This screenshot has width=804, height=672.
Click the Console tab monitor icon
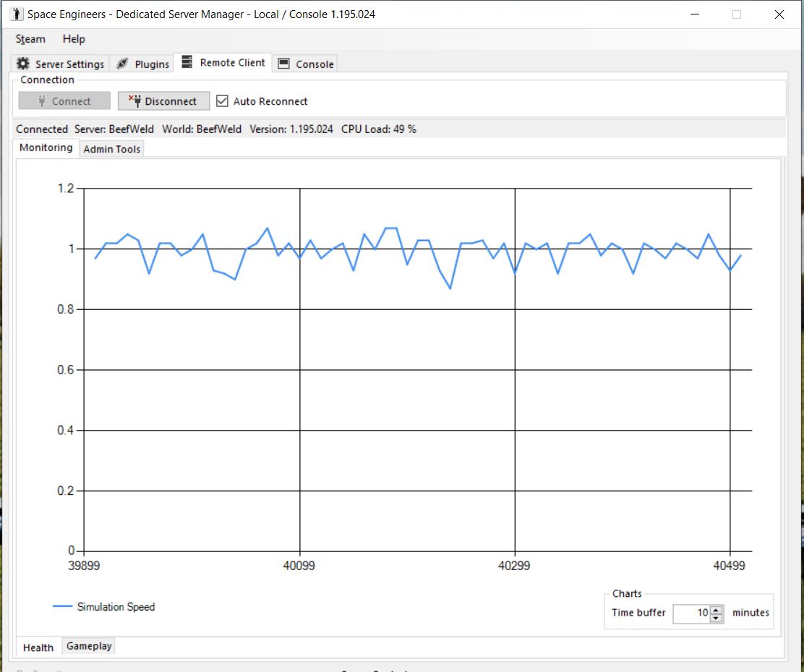click(284, 64)
